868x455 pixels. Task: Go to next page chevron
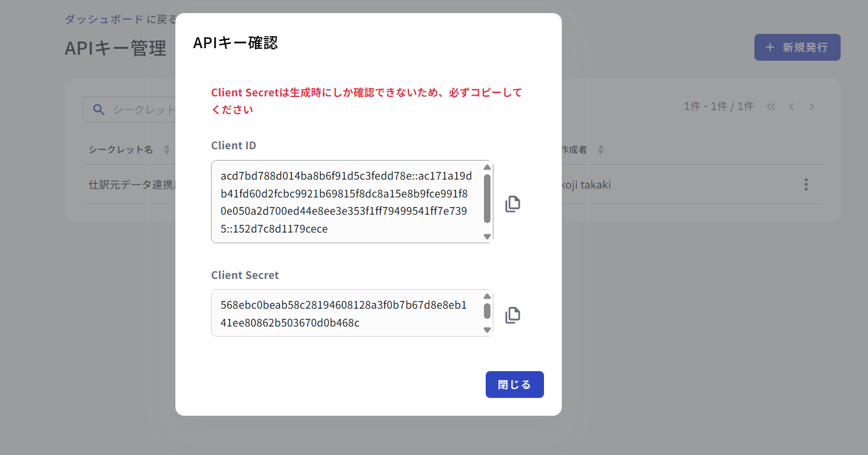(812, 107)
